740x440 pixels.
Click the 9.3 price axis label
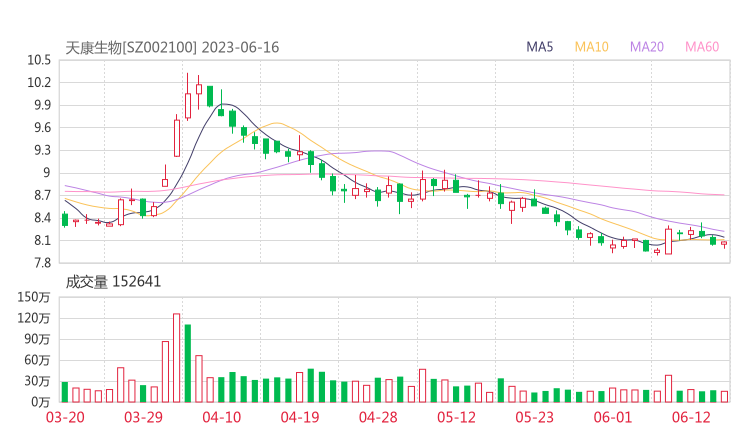click(42, 150)
